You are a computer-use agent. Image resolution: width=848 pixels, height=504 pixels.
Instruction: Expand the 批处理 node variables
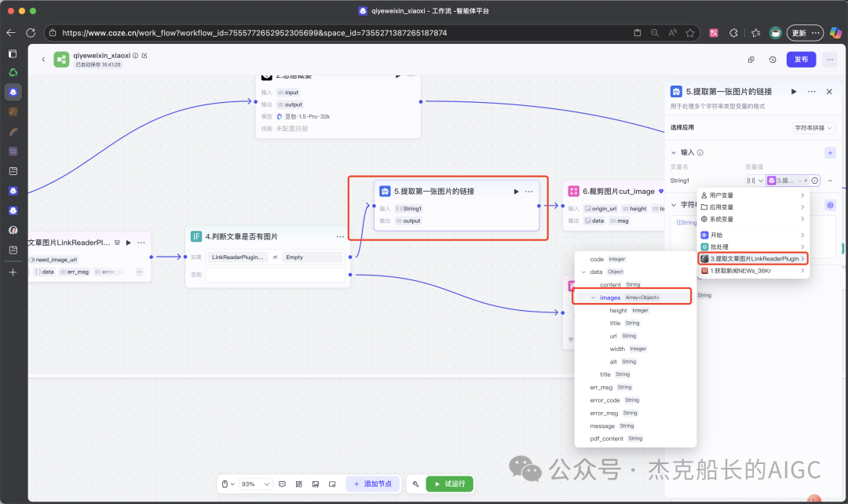pyautogui.click(x=753, y=247)
